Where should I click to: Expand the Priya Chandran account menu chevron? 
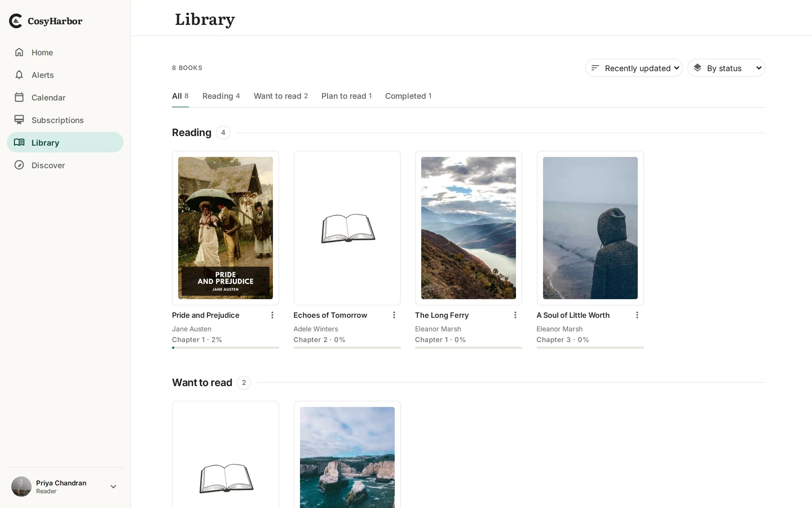113,487
